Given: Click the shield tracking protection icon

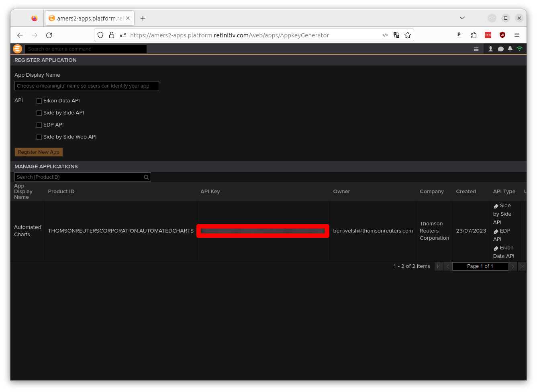Looking at the screenshot, I should point(100,35).
